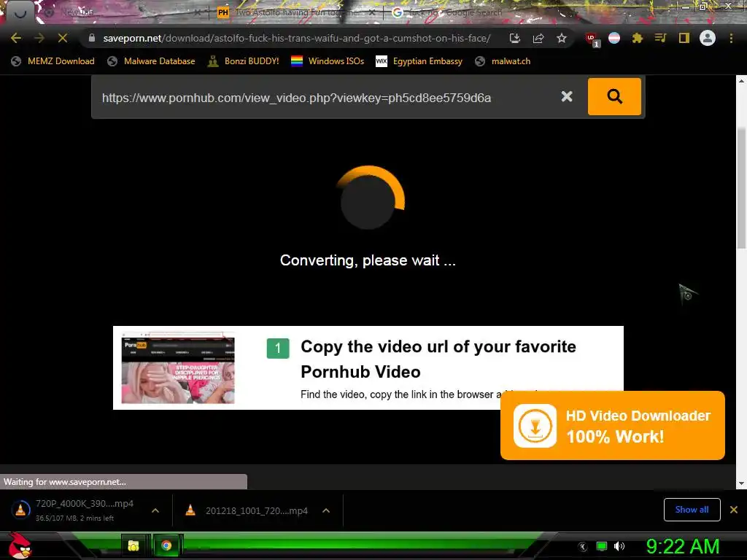The width and height of the screenshot is (747, 560).
Task: Click "Copy the video url" heading
Action: point(438,359)
